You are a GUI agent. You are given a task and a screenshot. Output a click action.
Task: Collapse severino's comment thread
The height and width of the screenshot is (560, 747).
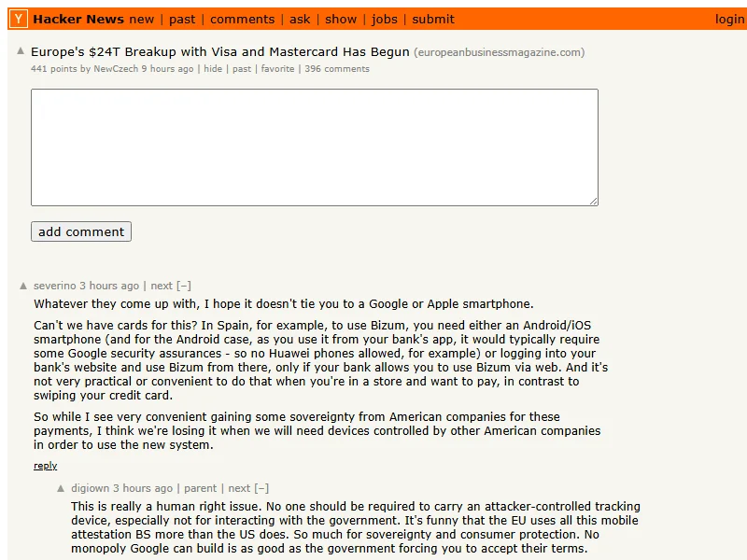click(184, 286)
